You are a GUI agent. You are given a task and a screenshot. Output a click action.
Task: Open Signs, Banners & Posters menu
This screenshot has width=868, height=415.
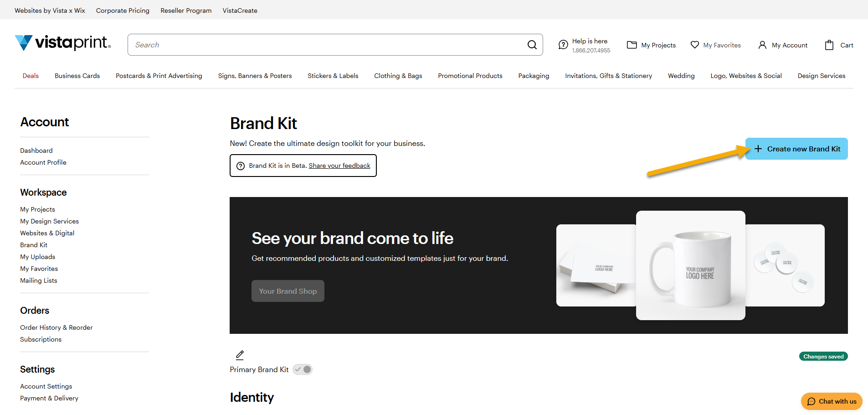(x=255, y=76)
